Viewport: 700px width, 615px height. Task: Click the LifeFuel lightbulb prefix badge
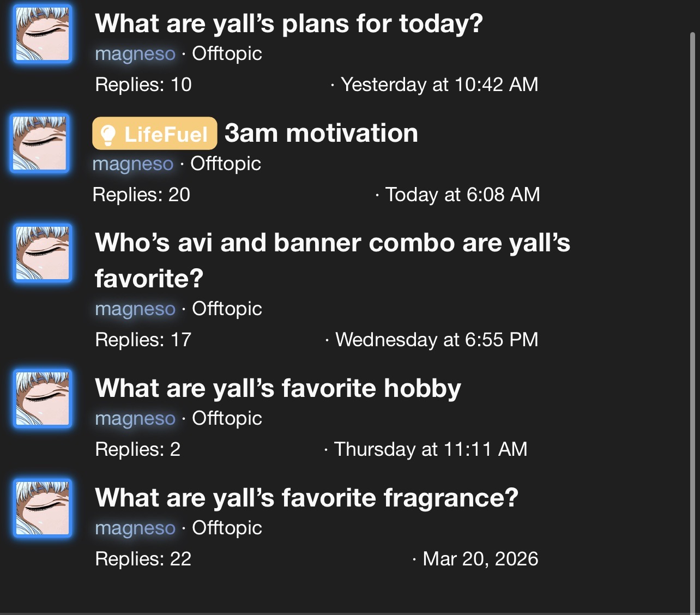[x=155, y=134]
